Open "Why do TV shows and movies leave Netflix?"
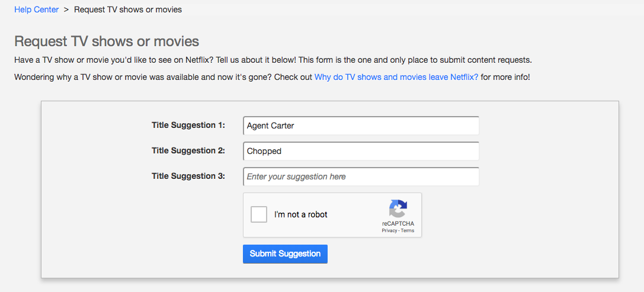The height and width of the screenshot is (292, 644). point(396,78)
